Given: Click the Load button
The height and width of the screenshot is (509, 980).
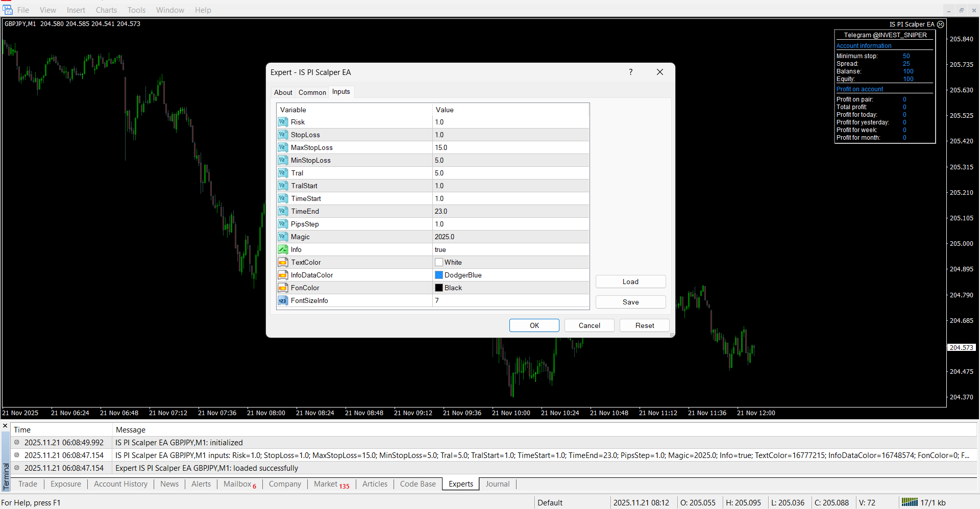Looking at the screenshot, I should click(630, 282).
